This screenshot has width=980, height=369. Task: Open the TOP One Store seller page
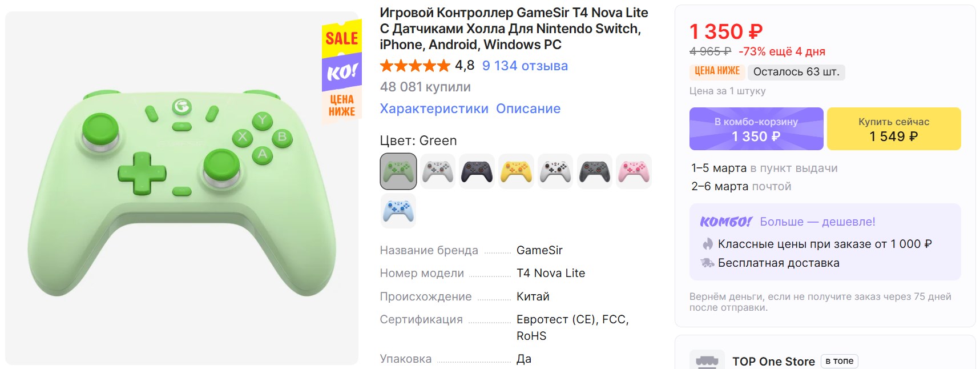(773, 362)
